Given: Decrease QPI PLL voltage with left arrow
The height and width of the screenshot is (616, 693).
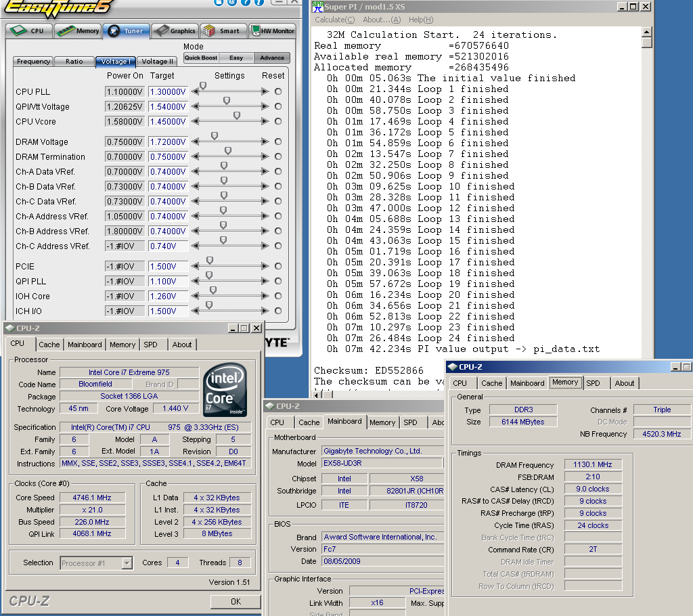Looking at the screenshot, I should click(195, 281).
